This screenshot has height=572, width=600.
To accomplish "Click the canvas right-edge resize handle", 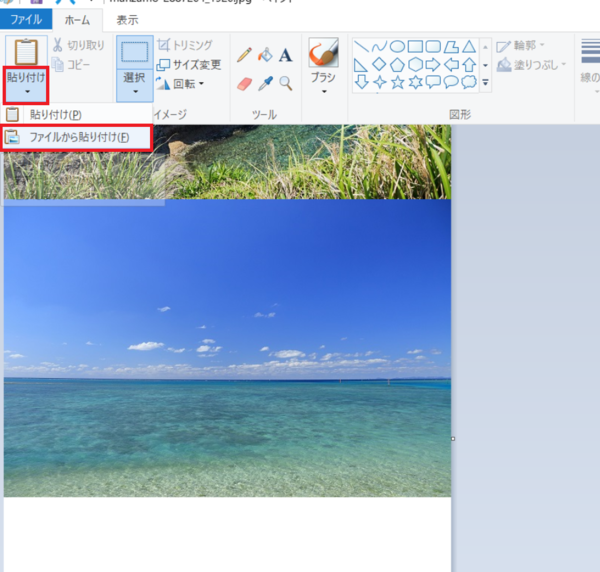I will (x=453, y=439).
